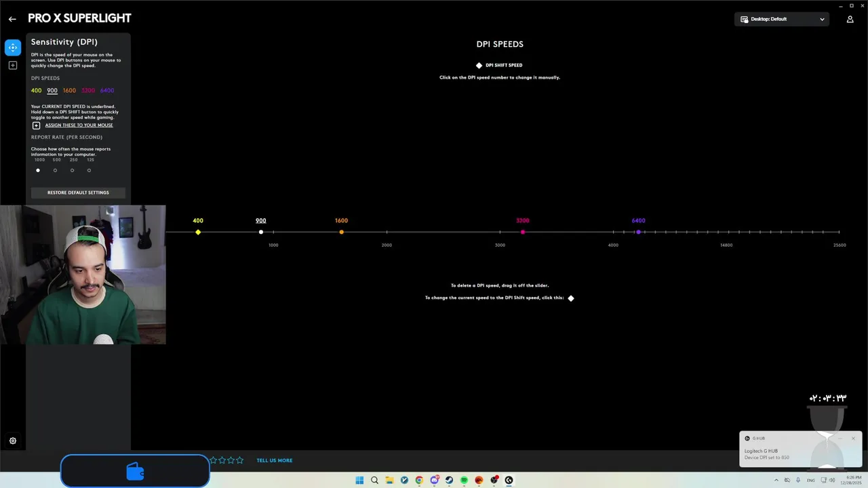Viewport: 868px width, 488px height.
Task: Click the white 900 marker on the slider
Action: 261,232
